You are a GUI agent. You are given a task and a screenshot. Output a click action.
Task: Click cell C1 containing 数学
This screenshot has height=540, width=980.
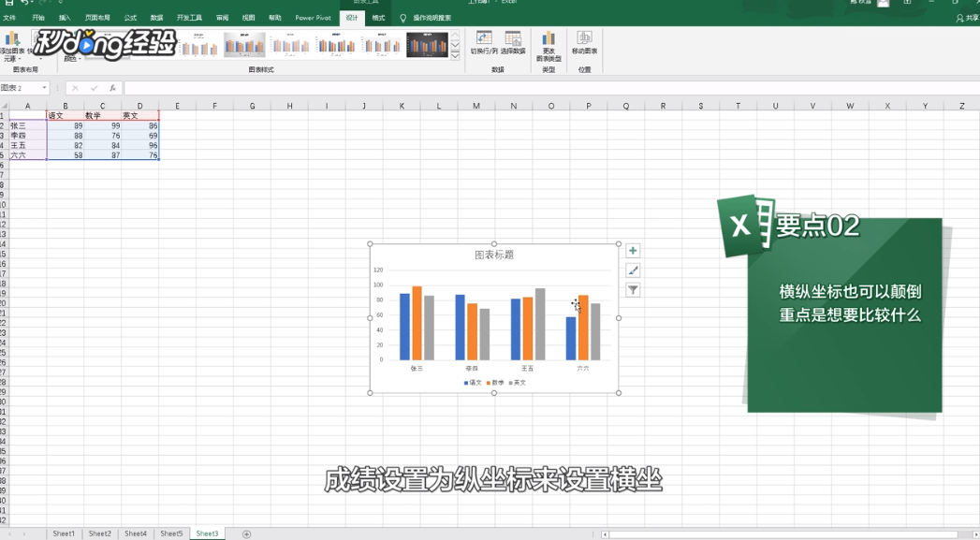click(103, 116)
